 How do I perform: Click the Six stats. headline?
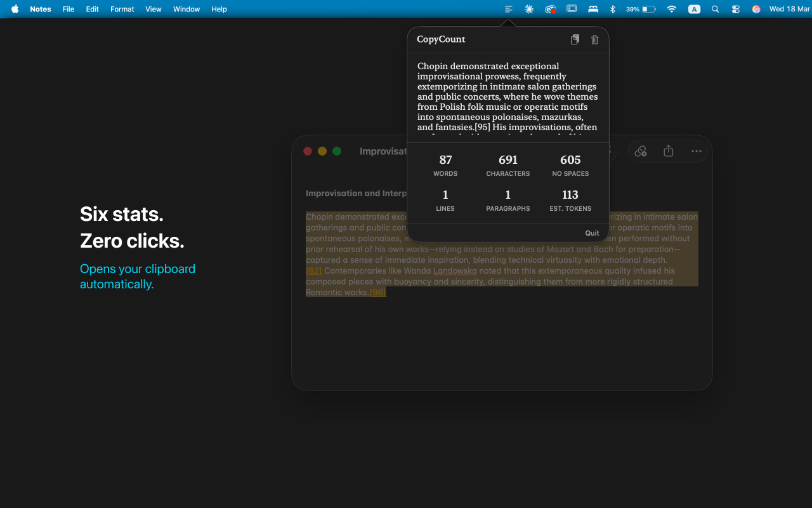(122, 215)
